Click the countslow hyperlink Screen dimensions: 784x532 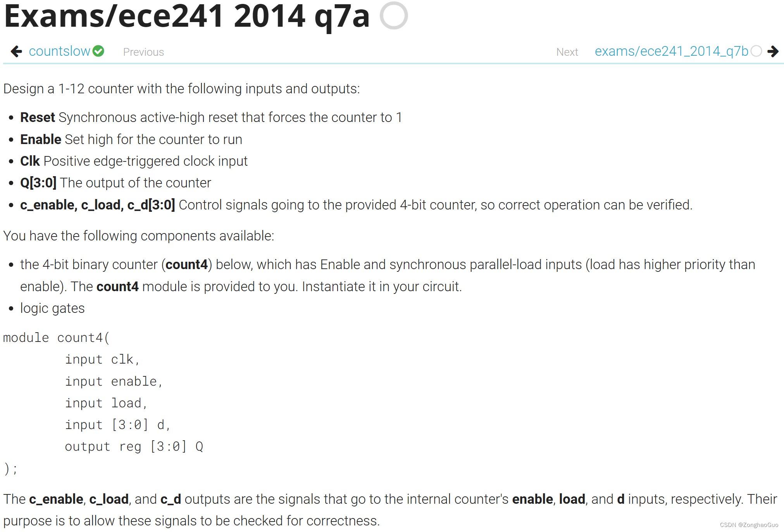tap(59, 51)
